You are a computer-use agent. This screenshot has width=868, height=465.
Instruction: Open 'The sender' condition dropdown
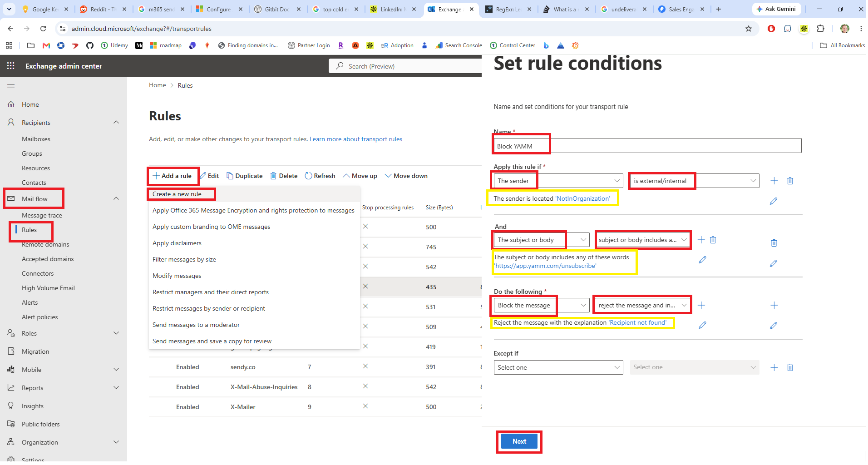click(558, 181)
